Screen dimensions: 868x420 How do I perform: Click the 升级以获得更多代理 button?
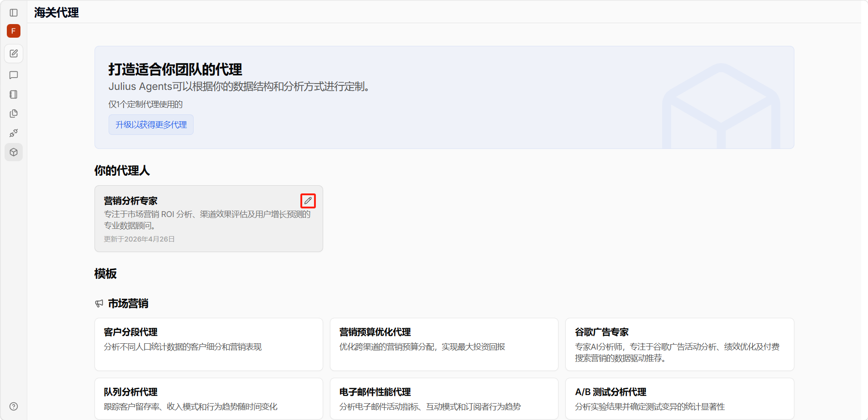coord(151,124)
